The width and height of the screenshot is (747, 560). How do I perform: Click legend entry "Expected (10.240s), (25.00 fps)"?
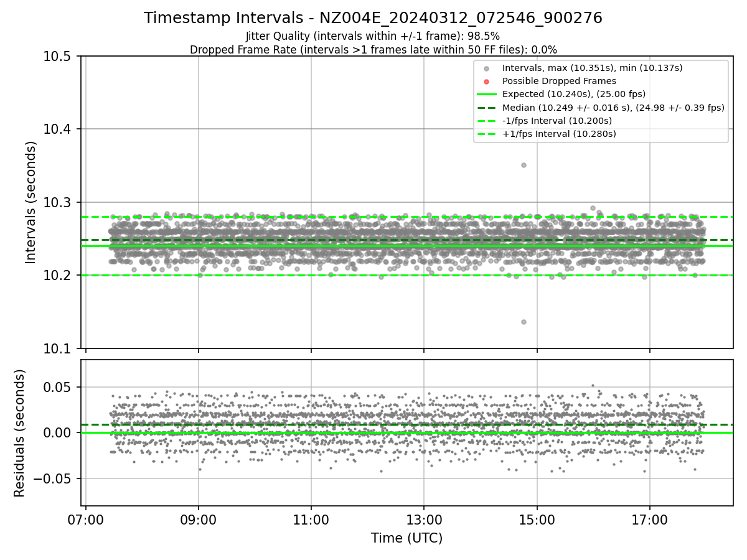tap(573, 94)
